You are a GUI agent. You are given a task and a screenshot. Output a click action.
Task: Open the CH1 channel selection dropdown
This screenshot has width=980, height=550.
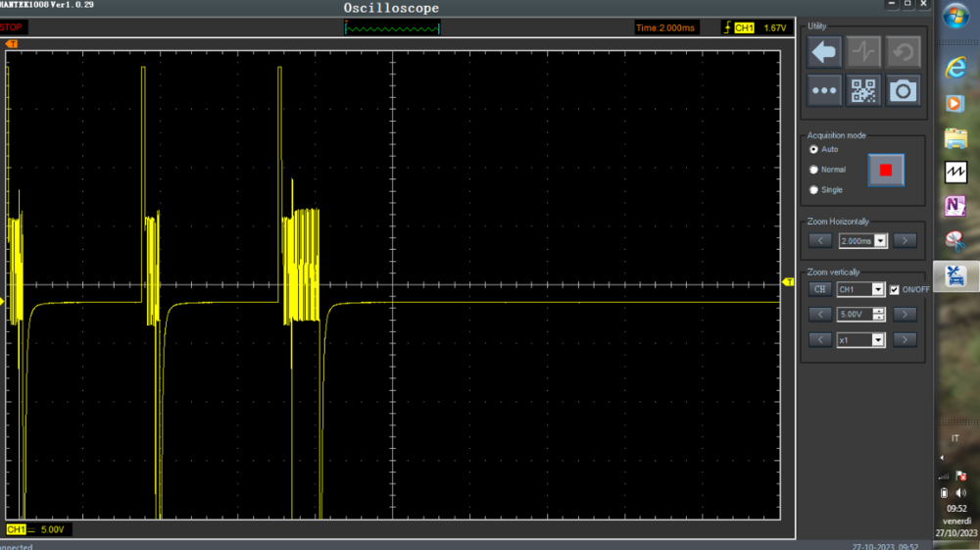(x=878, y=289)
